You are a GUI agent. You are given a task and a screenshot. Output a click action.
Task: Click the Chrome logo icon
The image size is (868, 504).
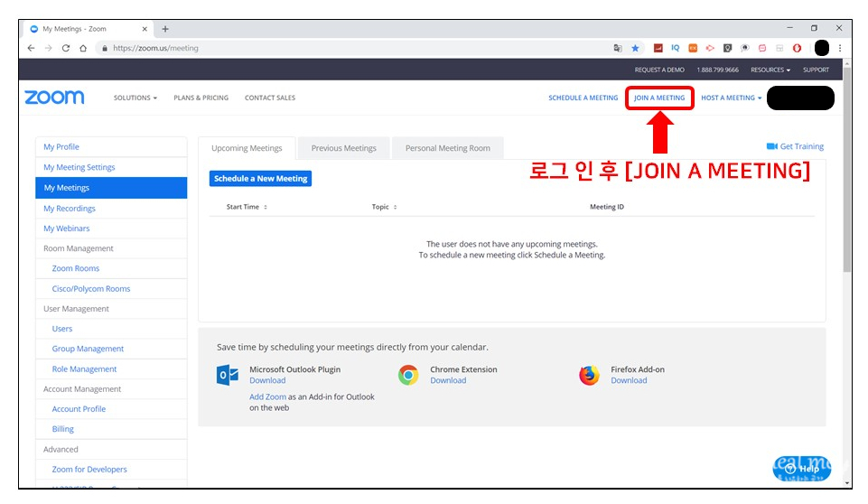[x=408, y=375]
